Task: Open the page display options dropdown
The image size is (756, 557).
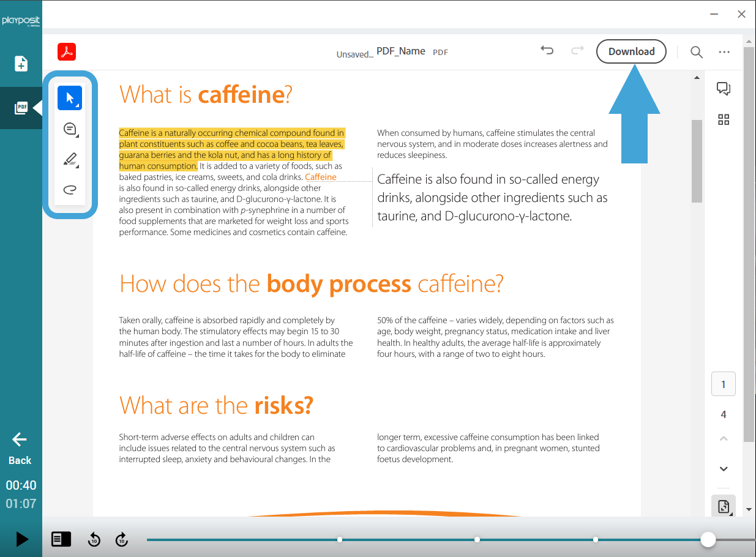Action: 724,506
